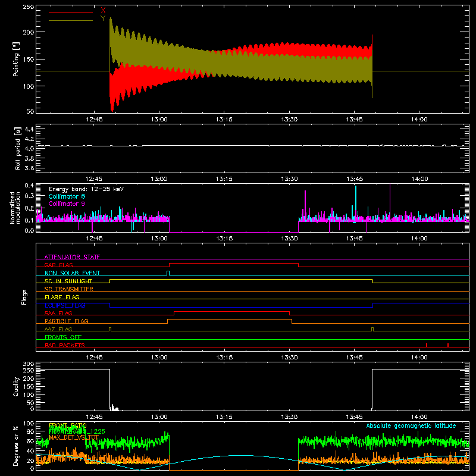
Task: Select the 'Absolute geomagnetic latitude' legend label
Action: 411,426
